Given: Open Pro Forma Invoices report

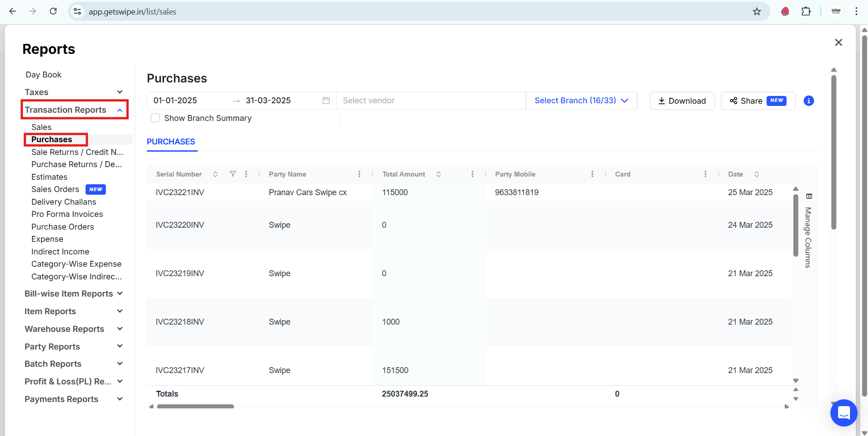Looking at the screenshot, I should coord(67,214).
